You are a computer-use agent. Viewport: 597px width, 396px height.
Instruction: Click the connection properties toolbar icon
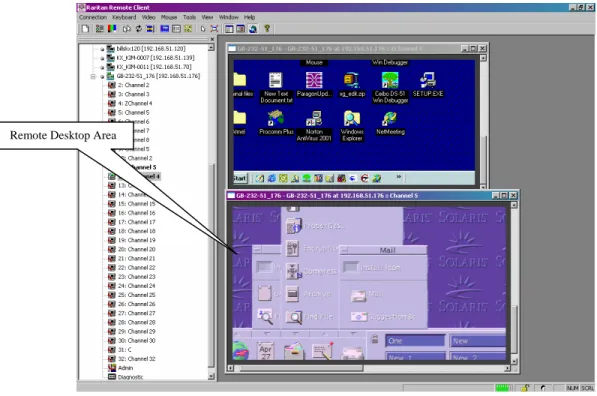pos(99,29)
